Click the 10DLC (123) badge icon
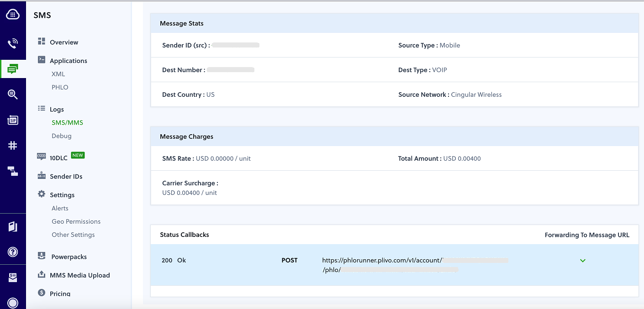The image size is (644, 309). tap(42, 157)
